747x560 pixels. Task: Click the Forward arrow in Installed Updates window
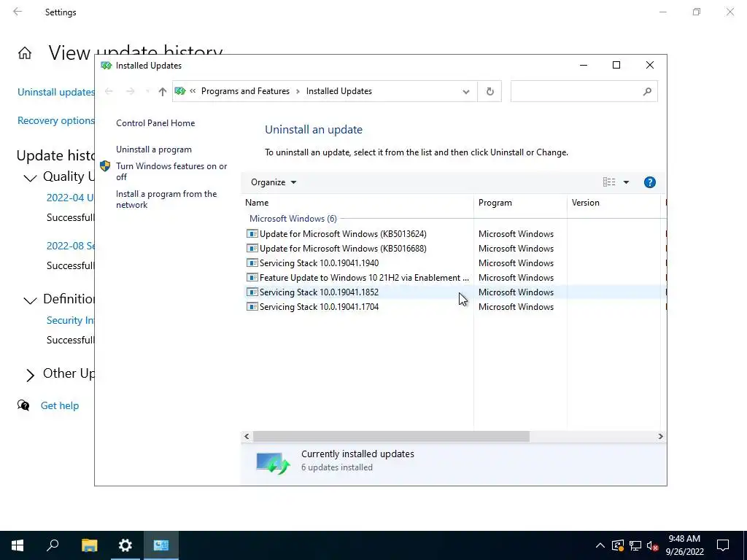(x=130, y=91)
